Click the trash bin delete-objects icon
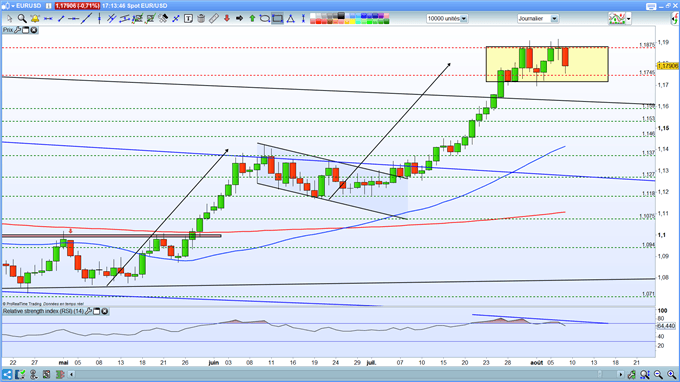 [201, 18]
